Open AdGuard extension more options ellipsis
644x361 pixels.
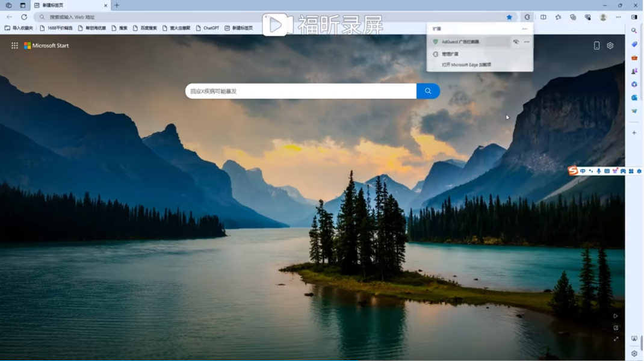527,42
